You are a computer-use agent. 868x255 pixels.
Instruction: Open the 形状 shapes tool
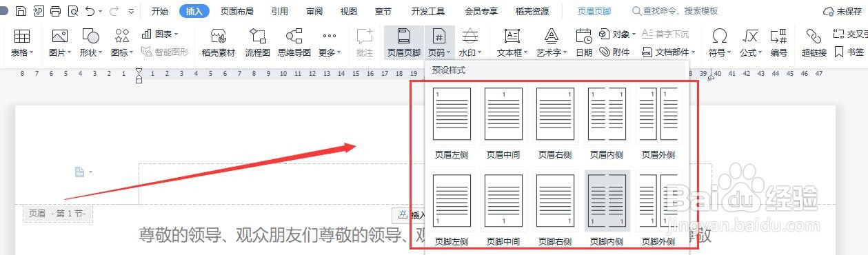pos(91,43)
